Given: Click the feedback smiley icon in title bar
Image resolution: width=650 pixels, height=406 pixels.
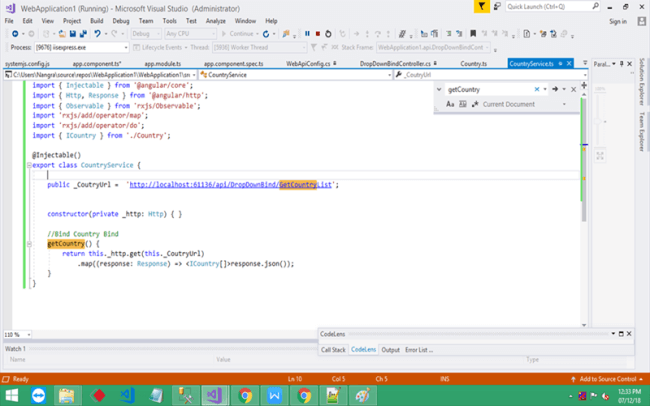Looking at the screenshot, I should pyautogui.click(x=497, y=6).
